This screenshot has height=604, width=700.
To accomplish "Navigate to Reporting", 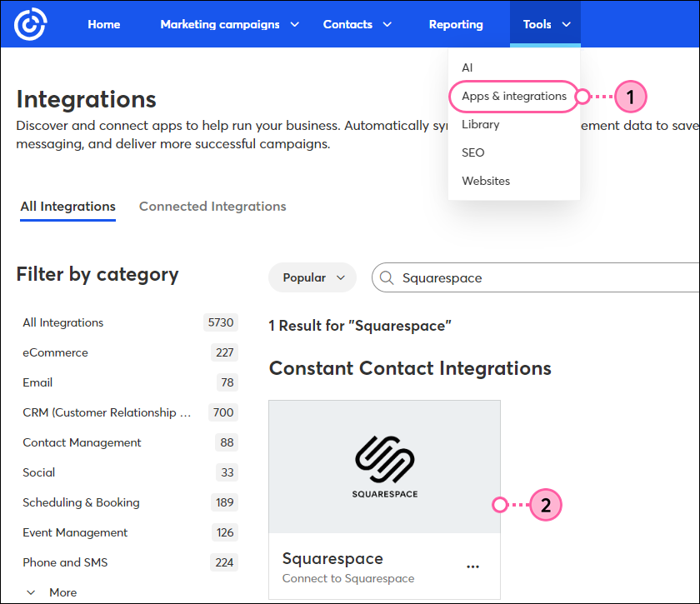I will (456, 24).
